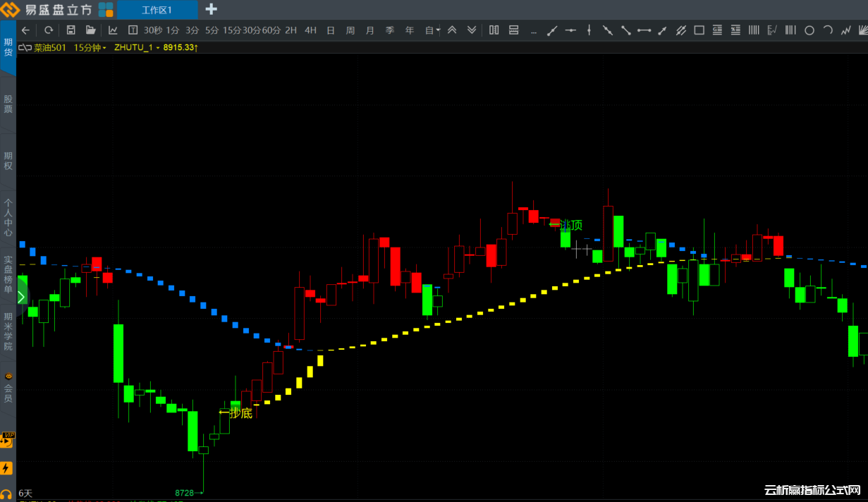Open the 期权 sidebar tab
This screenshot has width=868, height=502.
tap(8, 161)
